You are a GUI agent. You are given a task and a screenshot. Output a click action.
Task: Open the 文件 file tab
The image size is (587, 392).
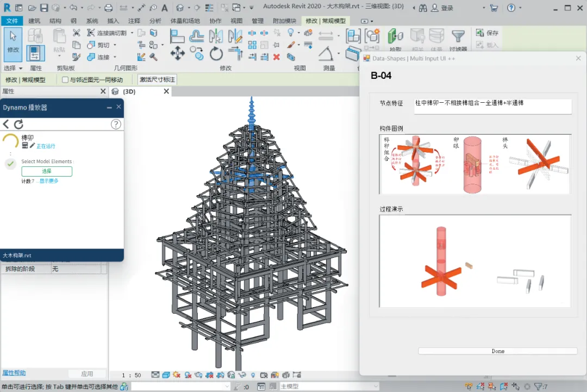pos(12,21)
